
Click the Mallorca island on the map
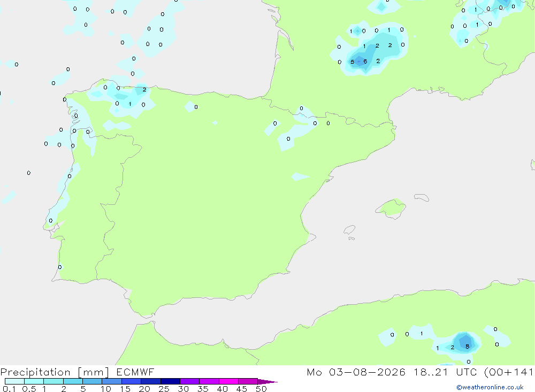pos(391,208)
